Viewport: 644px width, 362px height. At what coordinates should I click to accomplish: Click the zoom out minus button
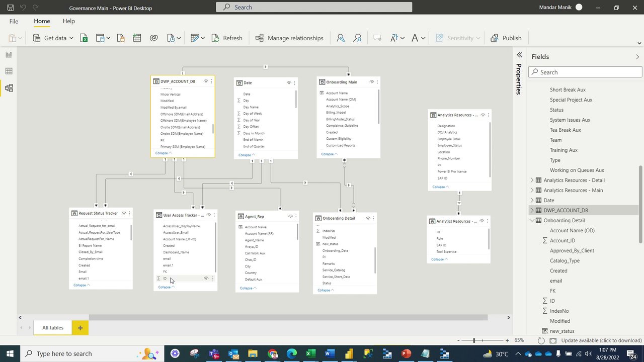[x=458, y=340]
